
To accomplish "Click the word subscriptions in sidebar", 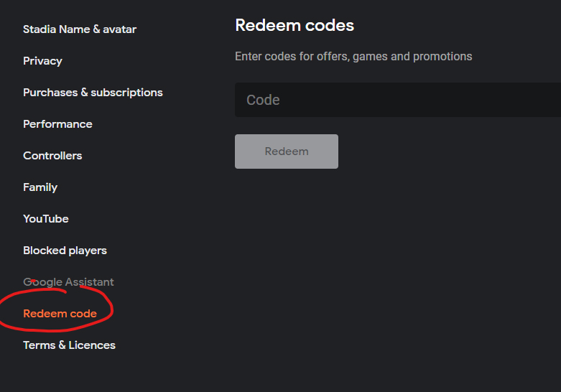I will point(126,93).
